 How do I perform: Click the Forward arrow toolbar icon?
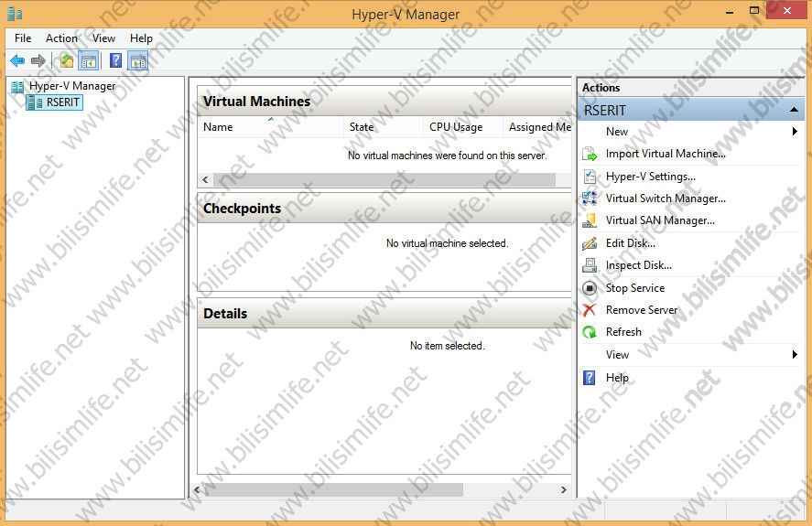pyautogui.click(x=38, y=61)
